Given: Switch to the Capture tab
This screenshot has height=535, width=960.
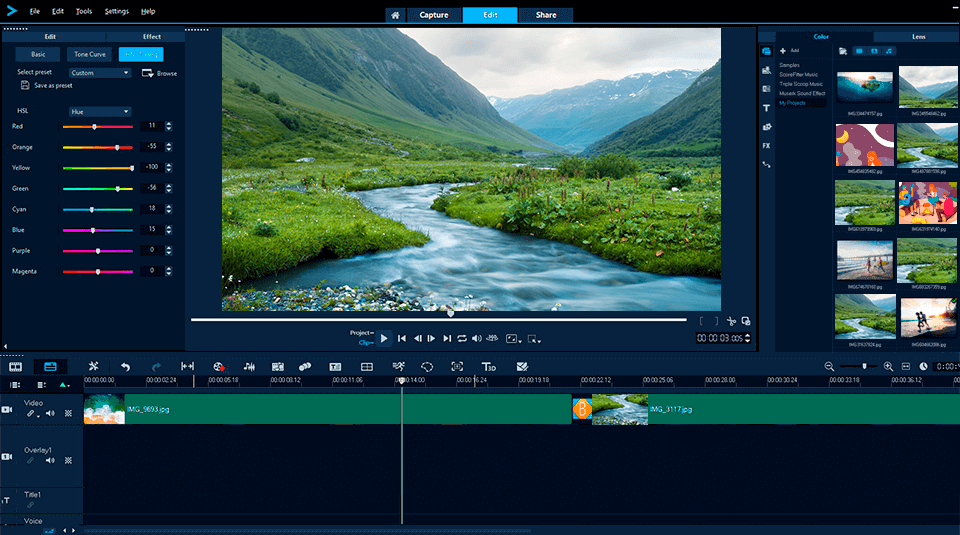Looking at the screenshot, I should point(433,15).
